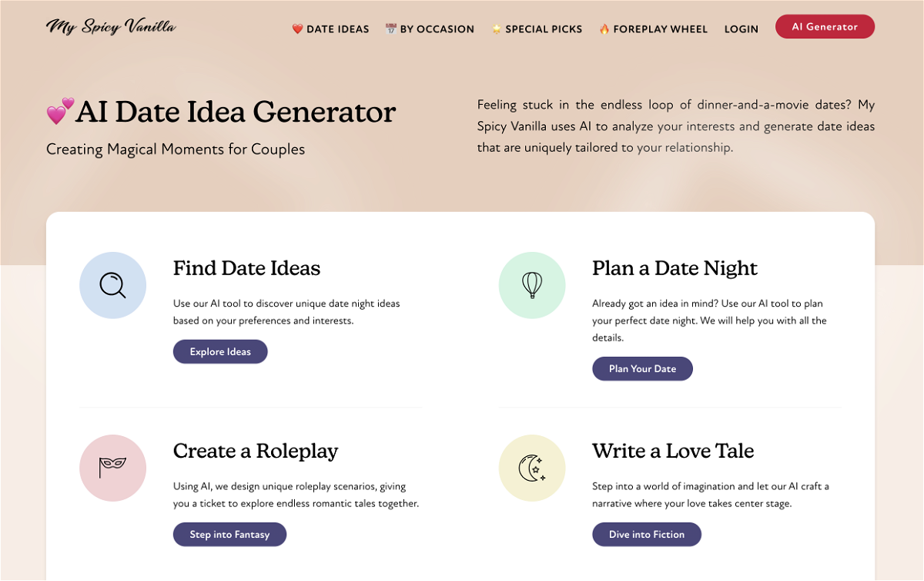
Task: Click the moon and stars icon
Action: click(x=532, y=468)
